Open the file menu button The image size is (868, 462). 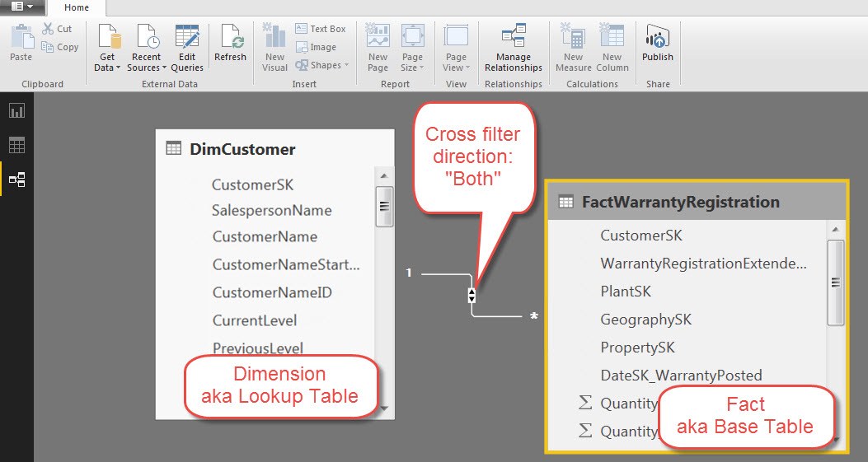(x=22, y=7)
